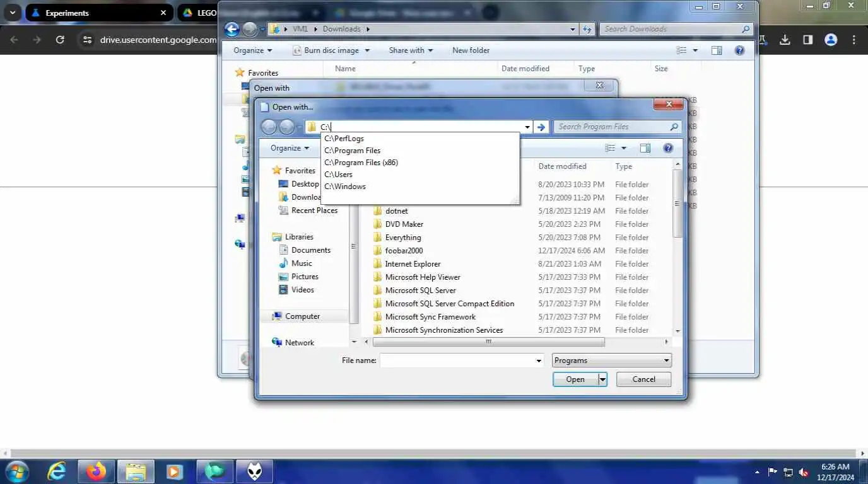Screen dimensions: 868x484
Task: Click the Refresh button in Downloads address bar
Action: (587, 29)
